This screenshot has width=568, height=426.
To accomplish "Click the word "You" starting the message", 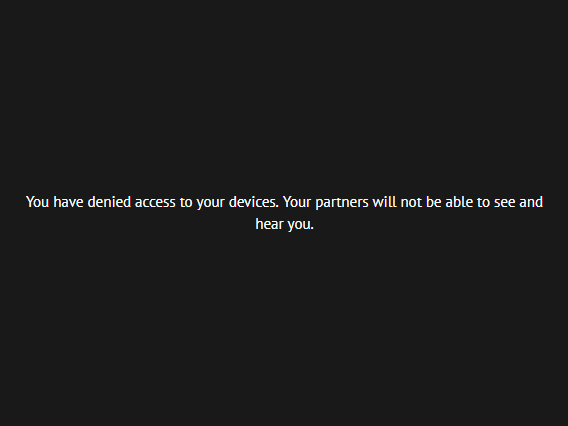I will point(37,202).
